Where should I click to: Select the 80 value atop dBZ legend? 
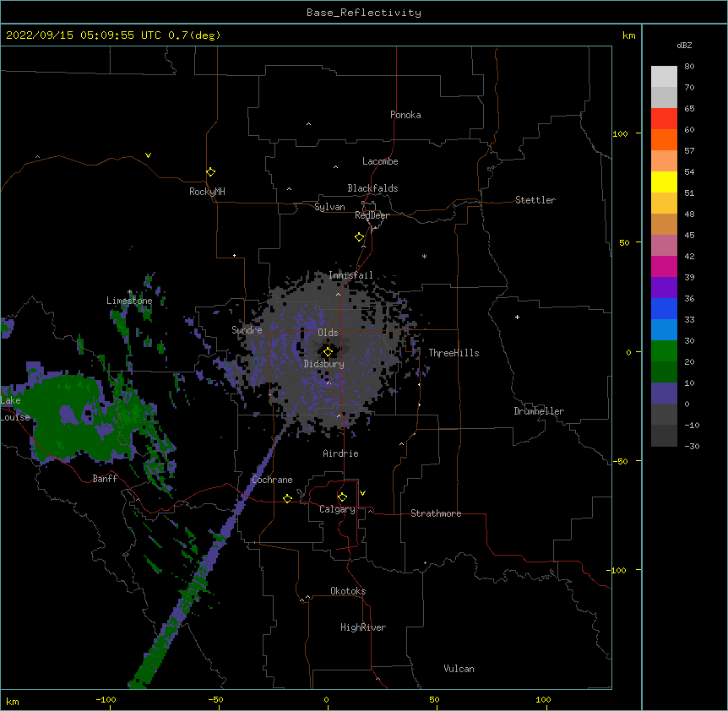coord(689,67)
